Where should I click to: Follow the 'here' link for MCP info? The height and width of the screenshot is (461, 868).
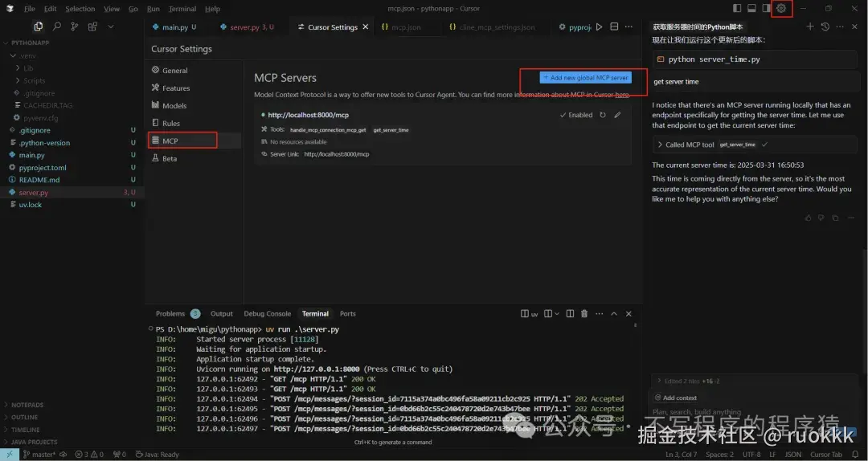point(622,95)
